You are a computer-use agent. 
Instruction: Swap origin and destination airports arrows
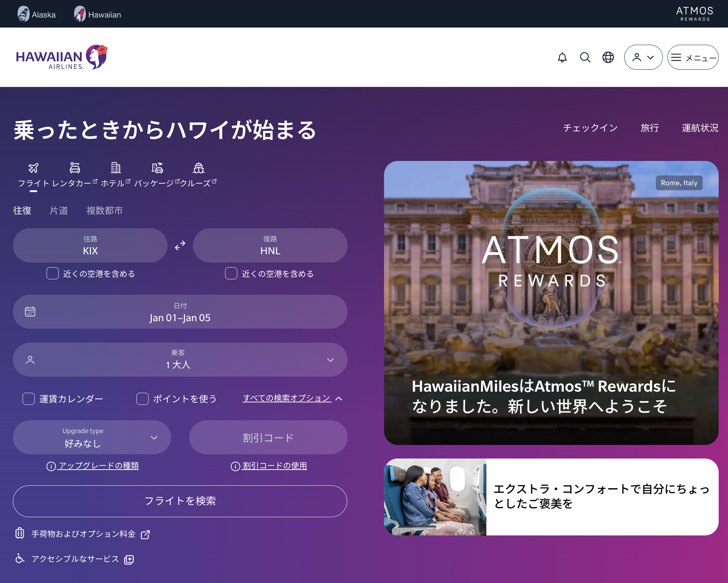(180, 246)
